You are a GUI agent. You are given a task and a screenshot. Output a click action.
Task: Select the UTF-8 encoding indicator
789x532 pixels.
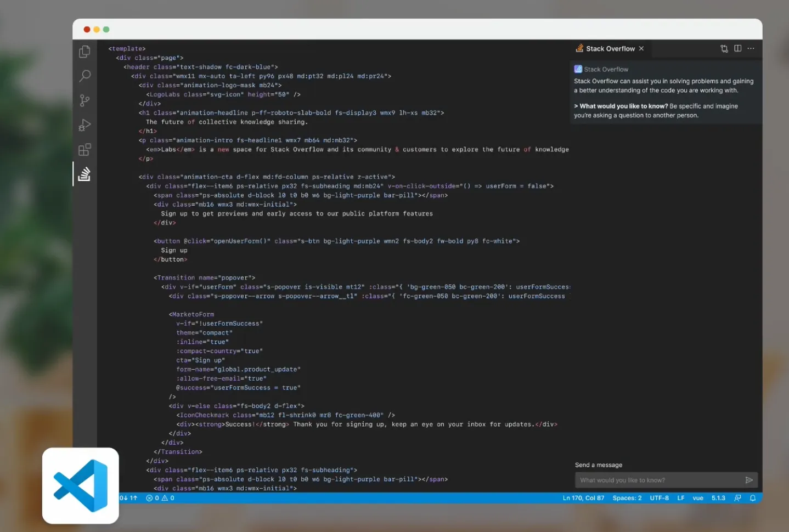pos(660,498)
